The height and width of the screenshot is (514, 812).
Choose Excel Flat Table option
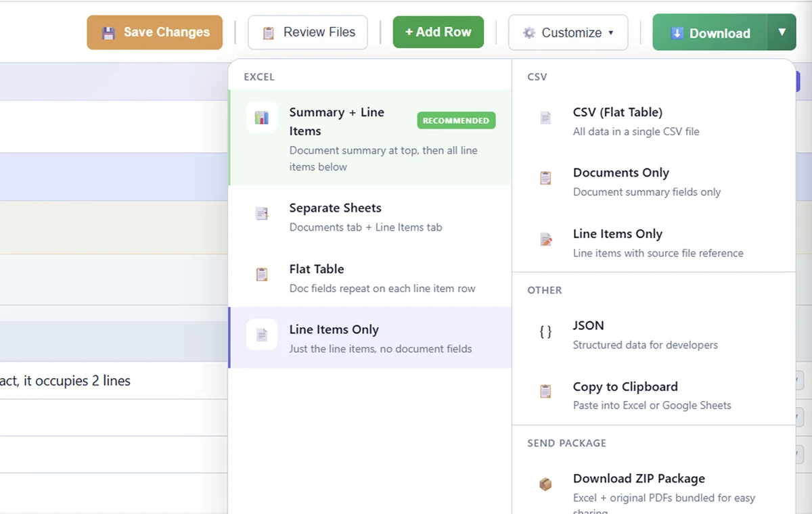point(370,277)
